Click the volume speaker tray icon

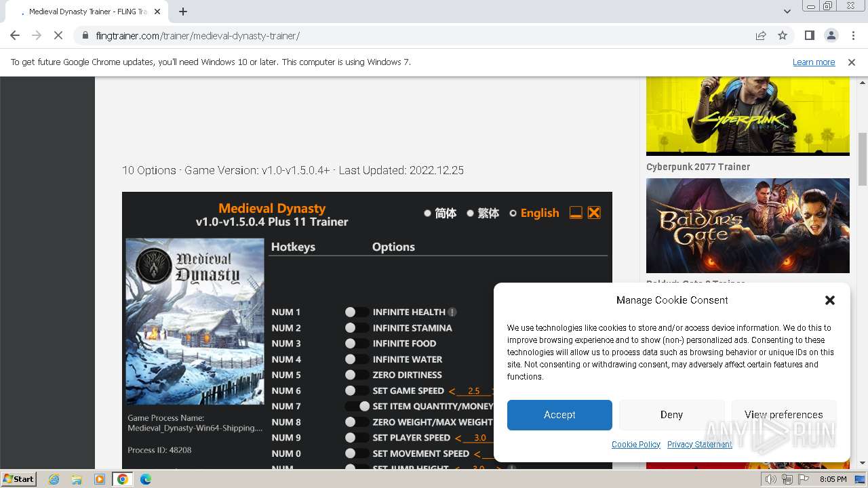(771, 479)
